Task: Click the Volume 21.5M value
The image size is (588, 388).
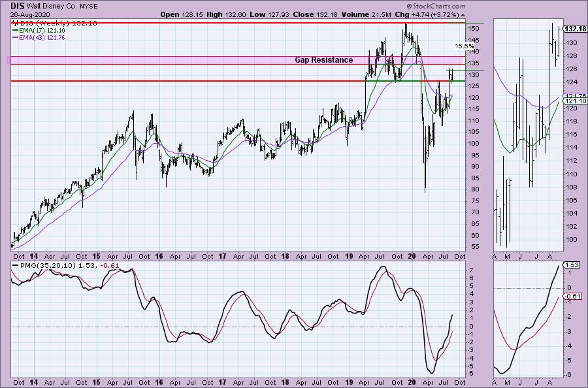Action: pyautogui.click(x=367, y=14)
